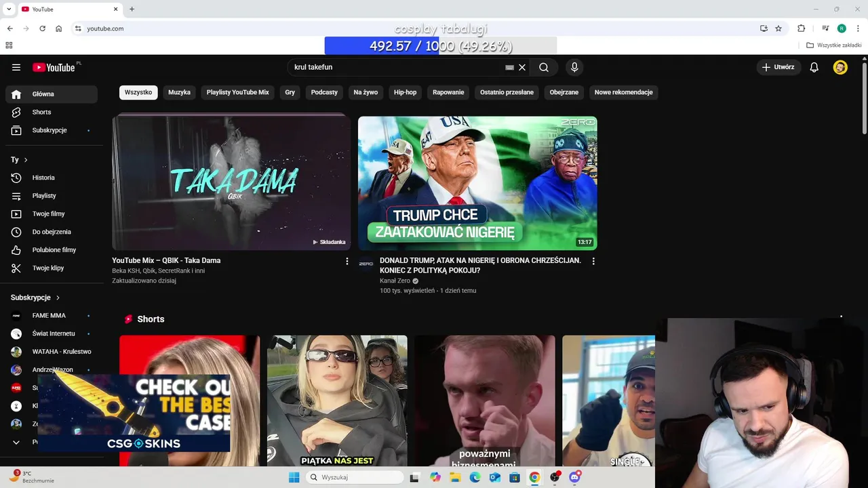
Task: Install app icon in address bar
Action: point(764,28)
